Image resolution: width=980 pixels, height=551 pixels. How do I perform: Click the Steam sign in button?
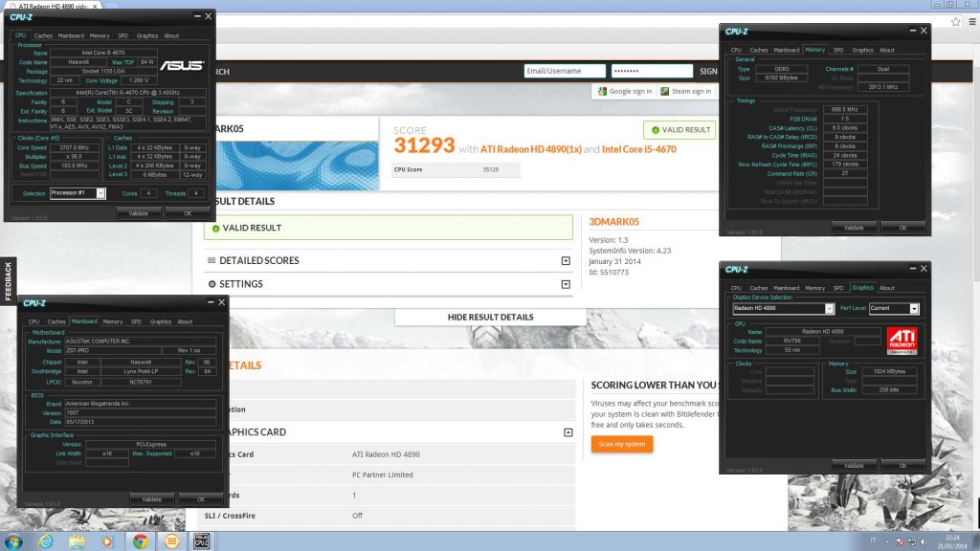pyautogui.click(x=685, y=91)
